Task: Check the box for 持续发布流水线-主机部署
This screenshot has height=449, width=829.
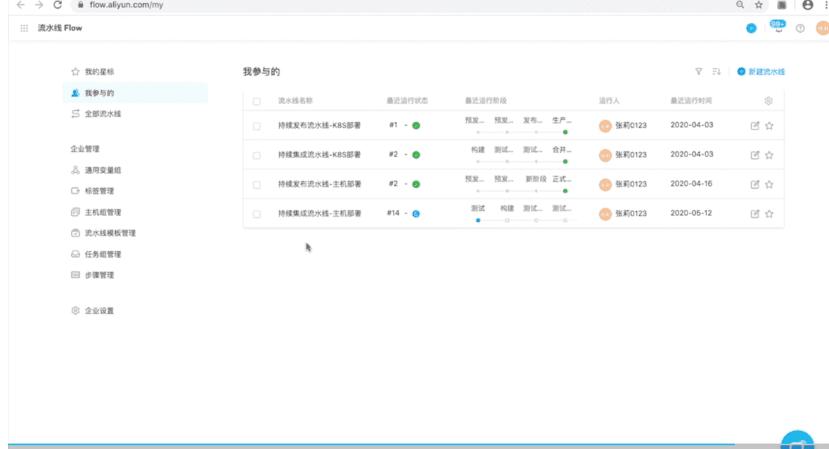Action: 256,185
